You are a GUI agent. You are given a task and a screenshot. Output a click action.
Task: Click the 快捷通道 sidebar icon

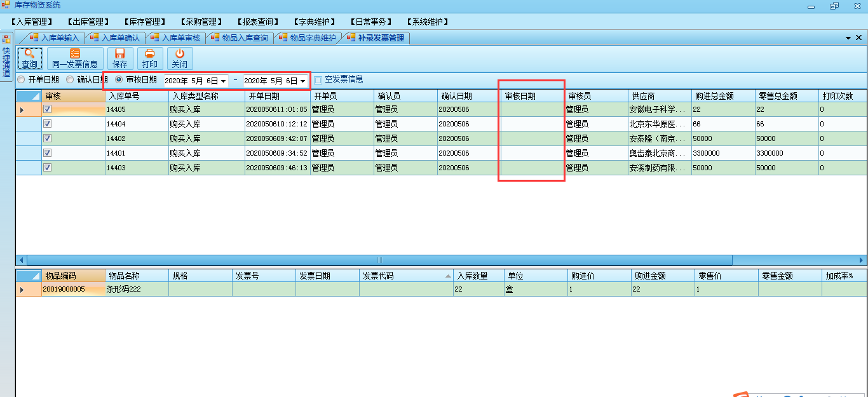point(6,39)
